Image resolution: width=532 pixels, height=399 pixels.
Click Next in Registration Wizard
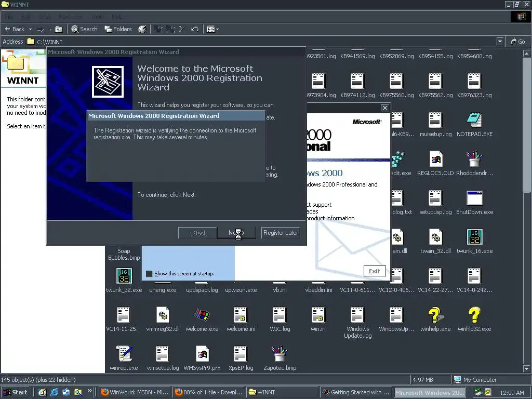point(236,233)
